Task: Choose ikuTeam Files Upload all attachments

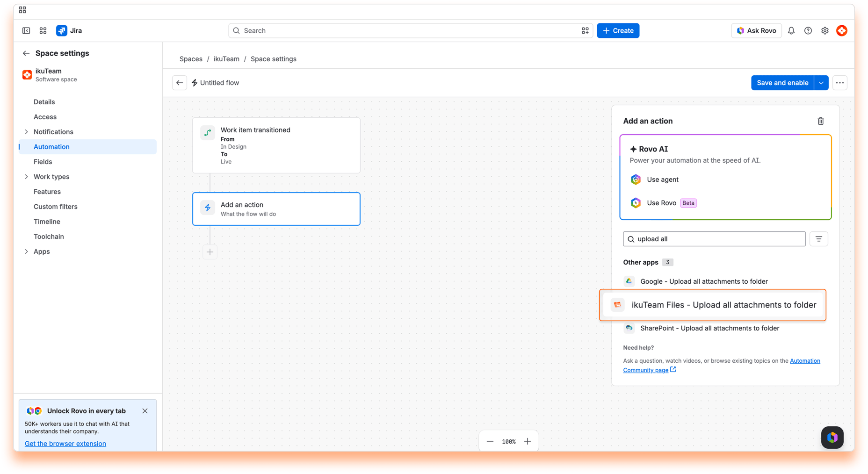Action: coord(713,305)
